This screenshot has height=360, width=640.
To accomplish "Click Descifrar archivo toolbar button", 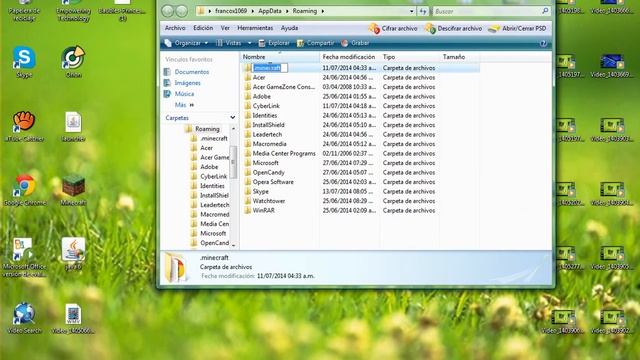I will coord(453,29).
